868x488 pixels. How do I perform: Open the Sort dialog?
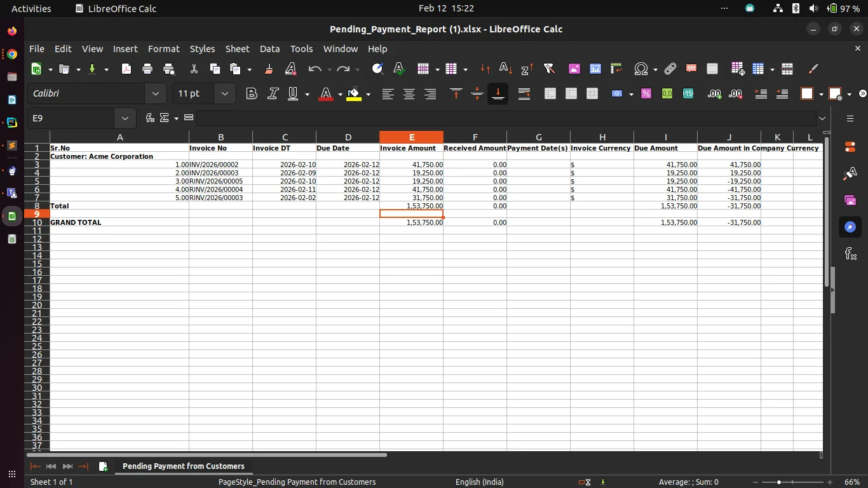coord(485,69)
